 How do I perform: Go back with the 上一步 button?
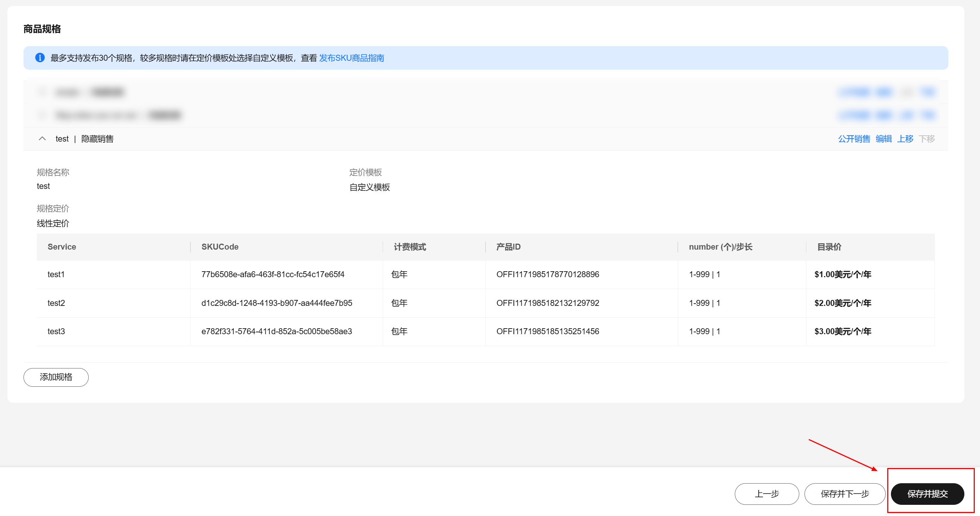(x=766, y=494)
